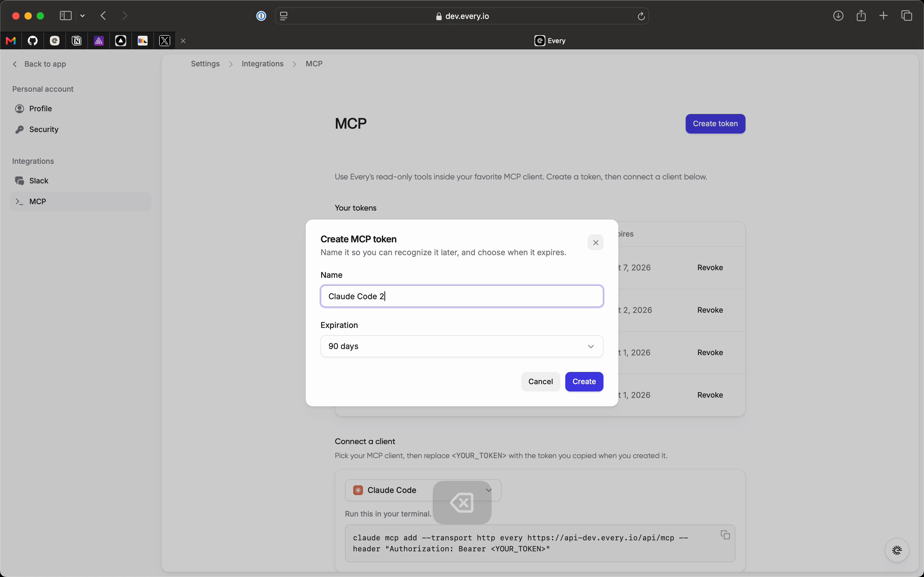Viewport: 924px width, 577px height.
Task: Click the address bar showing dev.every.io
Action: coord(462,16)
